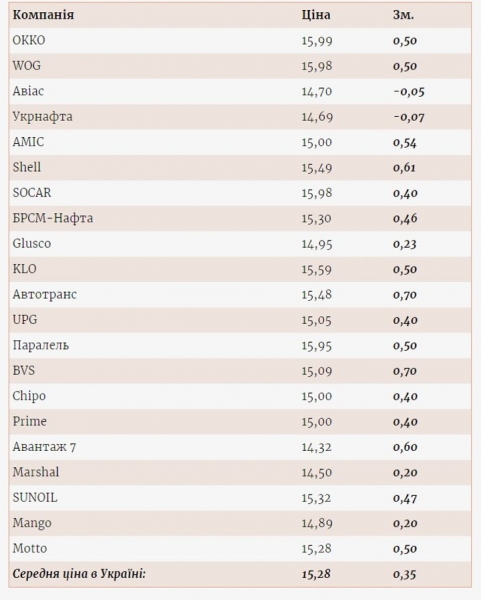Click the Авіас price 14,70
The height and width of the screenshot is (600, 481).
pos(316,92)
